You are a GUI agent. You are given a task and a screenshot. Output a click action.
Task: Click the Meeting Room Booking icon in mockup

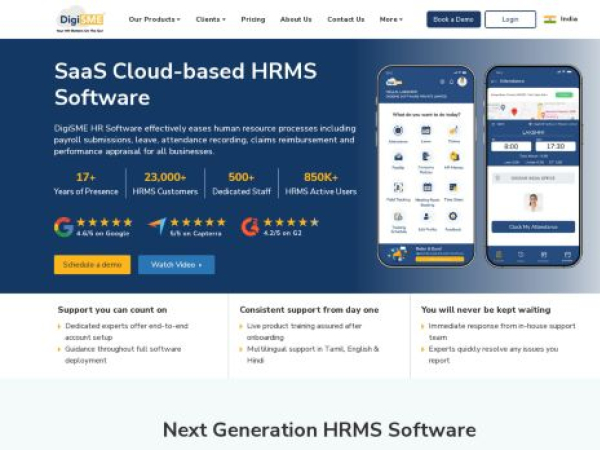[x=427, y=187]
